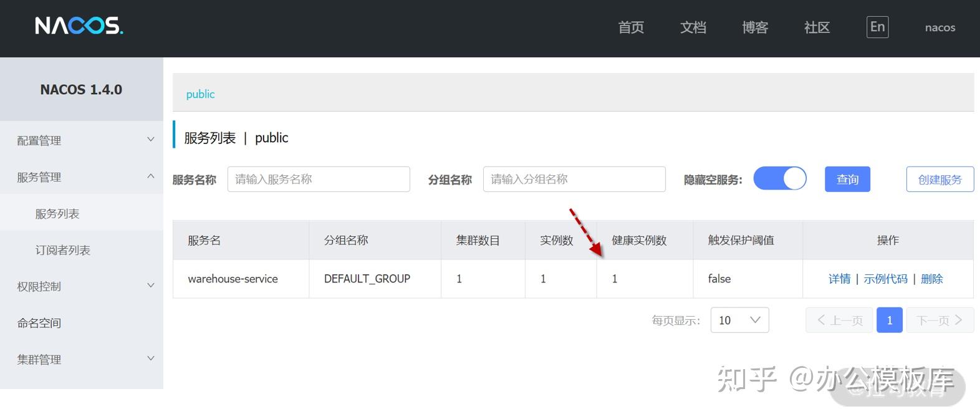Click the 创建服务 button
The image size is (980, 419).
(939, 179)
